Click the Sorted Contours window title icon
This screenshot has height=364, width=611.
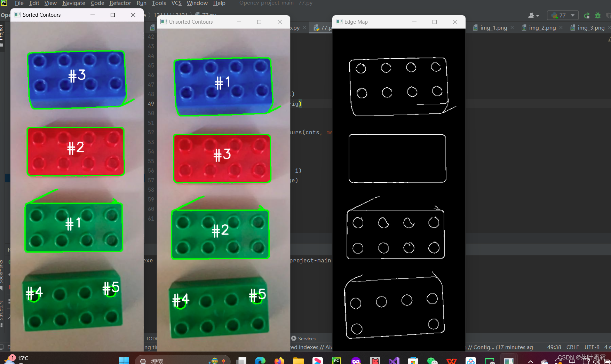17,15
